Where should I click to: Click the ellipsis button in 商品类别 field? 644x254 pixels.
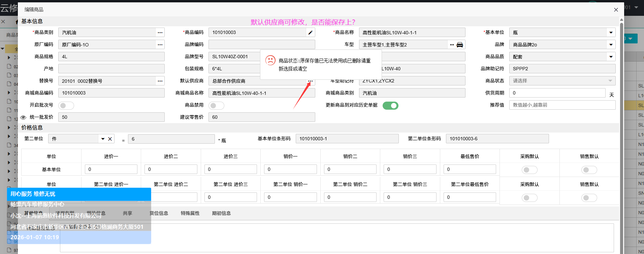click(x=160, y=33)
